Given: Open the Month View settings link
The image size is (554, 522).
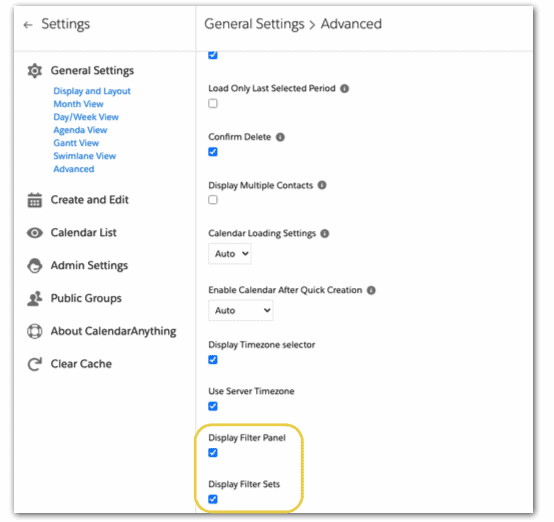Looking at the screenshot, I should (78, 104).
